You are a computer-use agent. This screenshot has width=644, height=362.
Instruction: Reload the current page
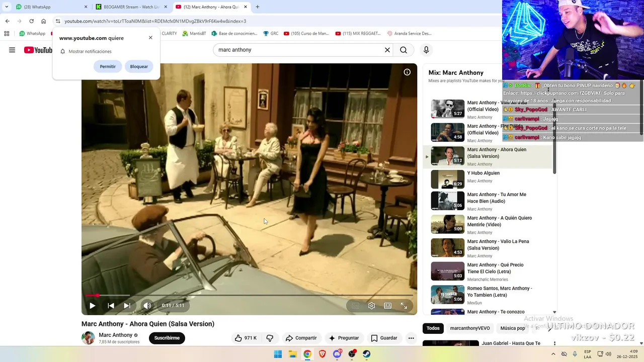[31, 21]
